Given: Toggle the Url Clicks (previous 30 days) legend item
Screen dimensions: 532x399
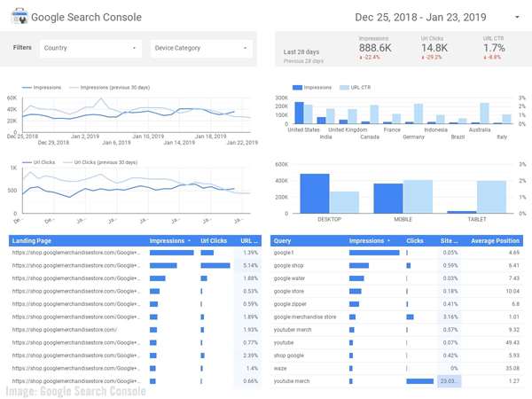Looking at the screenshot, I should (x=100, y=162).
